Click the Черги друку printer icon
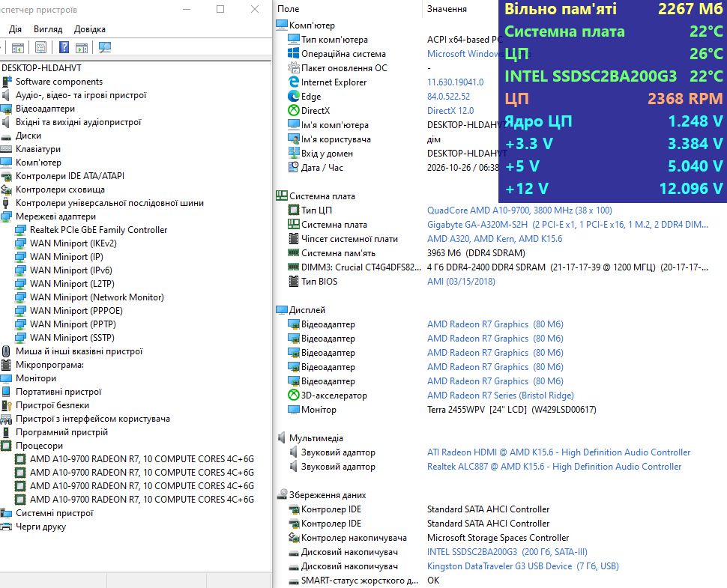 coord(7,527)
